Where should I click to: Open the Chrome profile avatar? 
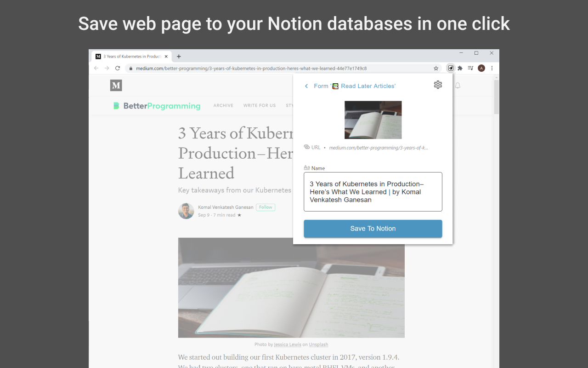click(481, 68)
